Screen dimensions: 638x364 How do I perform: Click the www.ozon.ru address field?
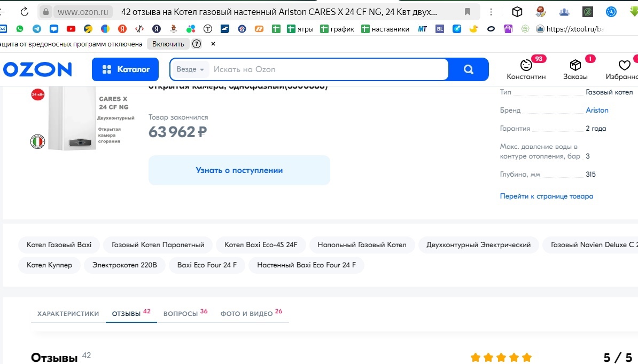[83, 12]
